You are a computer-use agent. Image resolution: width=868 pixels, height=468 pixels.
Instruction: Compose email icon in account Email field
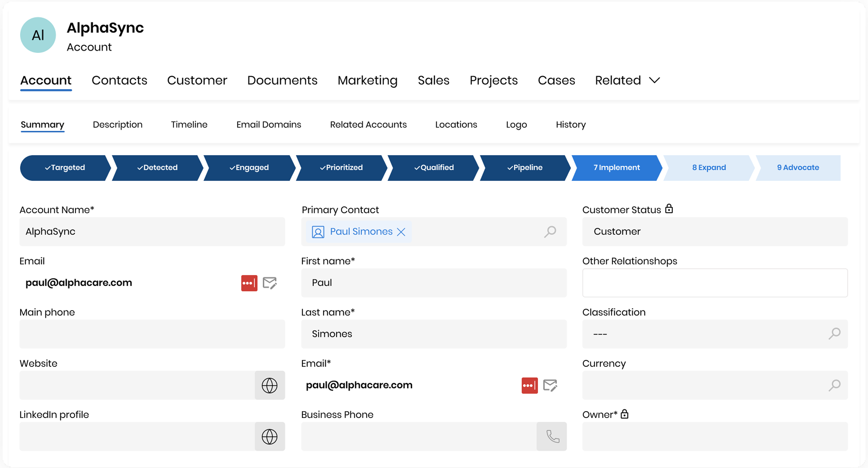coord(270,283)
